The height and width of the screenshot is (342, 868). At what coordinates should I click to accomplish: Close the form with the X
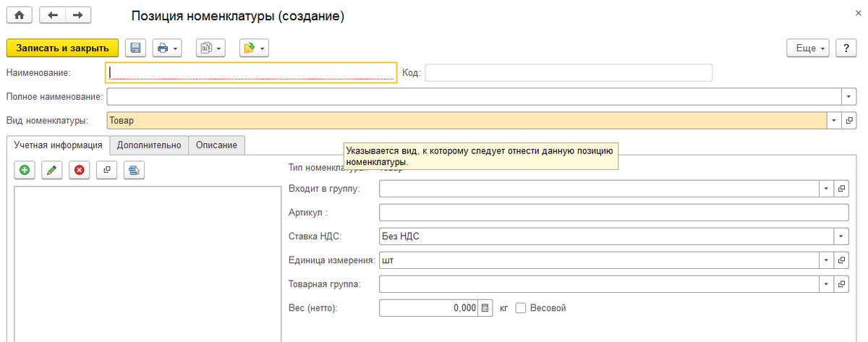click(x=858, y=14)
